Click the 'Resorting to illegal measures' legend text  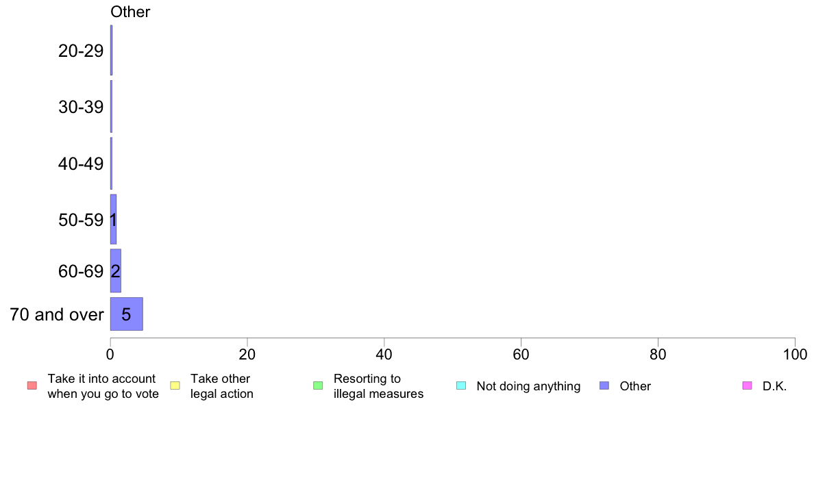[378, 386]
